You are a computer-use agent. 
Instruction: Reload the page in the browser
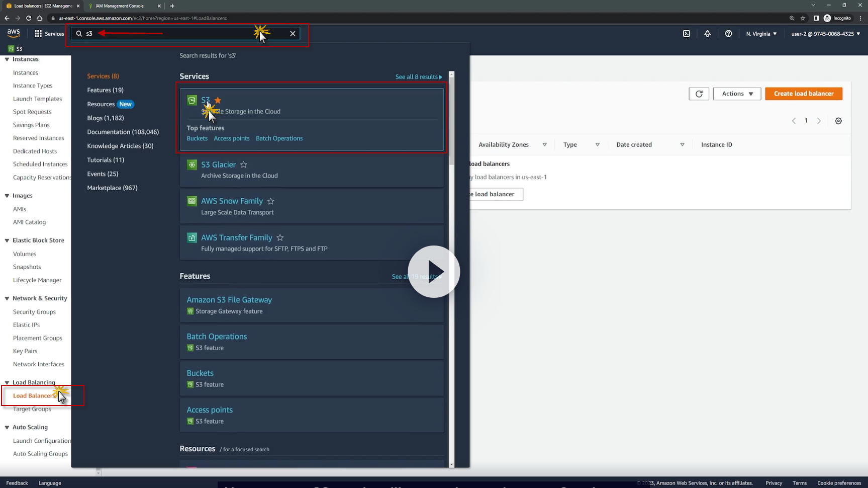29,18
